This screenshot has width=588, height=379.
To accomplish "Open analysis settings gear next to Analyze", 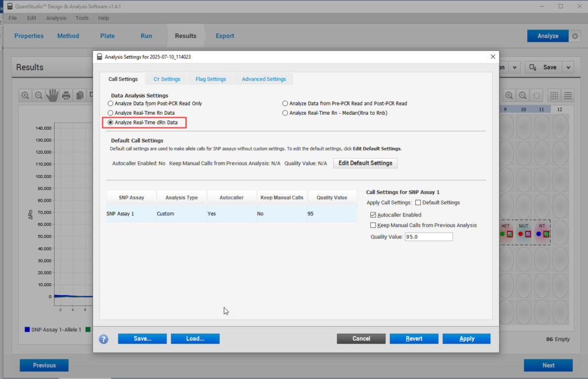I will click(575, 36).
